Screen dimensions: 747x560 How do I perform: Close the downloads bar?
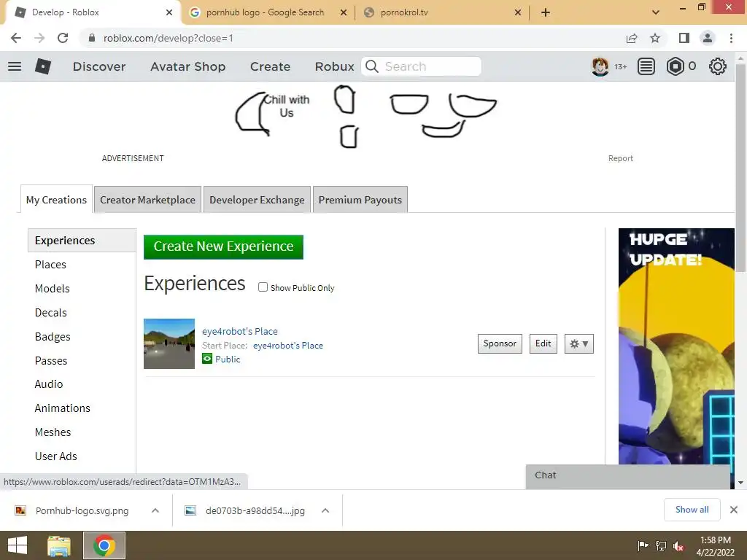click(x=734, y=510)
